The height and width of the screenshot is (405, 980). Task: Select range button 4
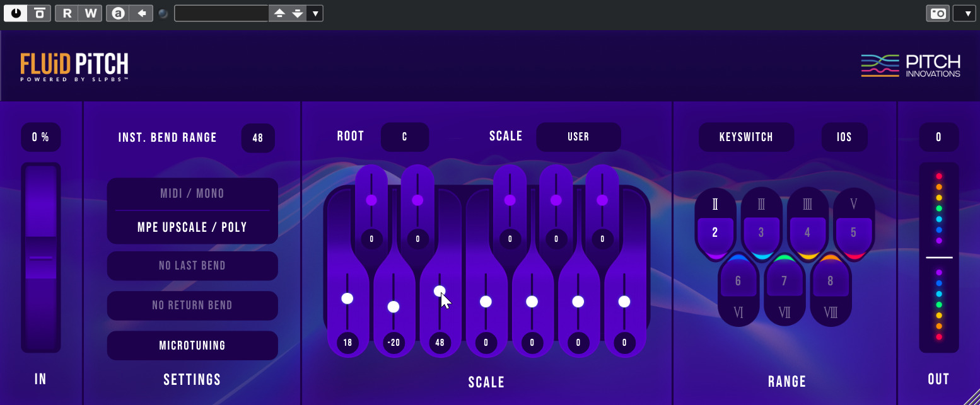coord(807,233)
